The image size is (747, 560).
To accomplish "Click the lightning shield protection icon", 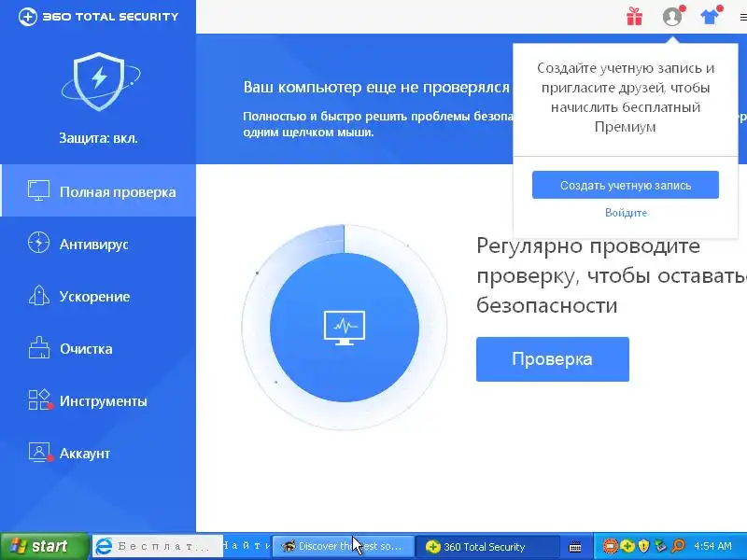I will [99, 81].
